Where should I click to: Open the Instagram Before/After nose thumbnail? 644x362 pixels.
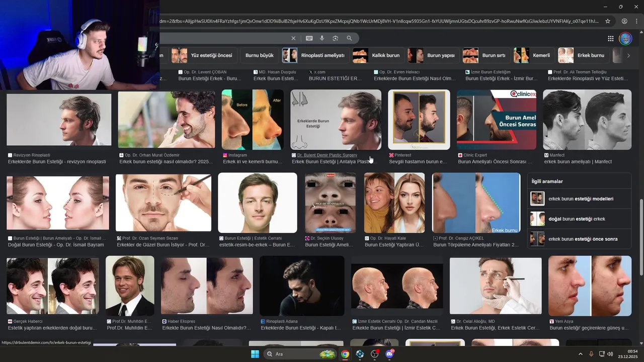coord(253,120)
